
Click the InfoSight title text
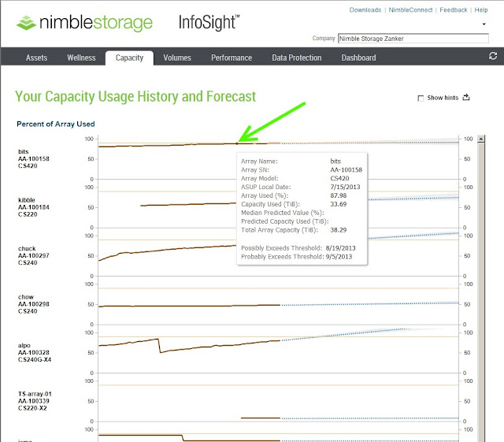click(209, 23)
